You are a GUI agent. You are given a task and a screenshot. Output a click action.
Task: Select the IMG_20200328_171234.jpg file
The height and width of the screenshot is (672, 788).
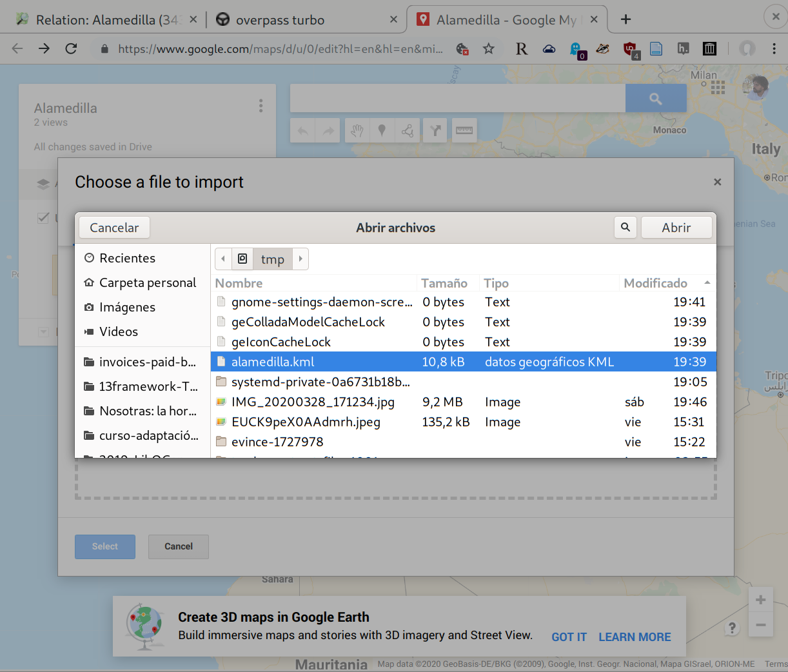click(463, 402)
